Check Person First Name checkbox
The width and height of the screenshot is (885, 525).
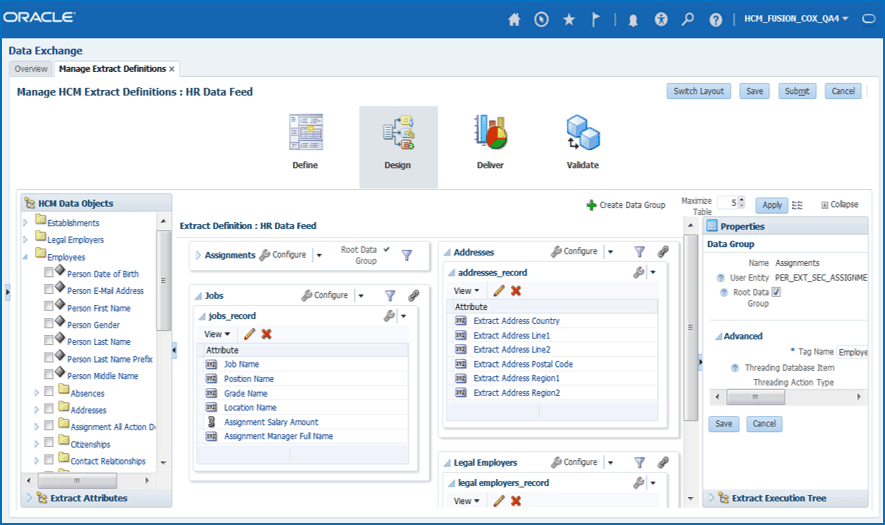[49, 306]
